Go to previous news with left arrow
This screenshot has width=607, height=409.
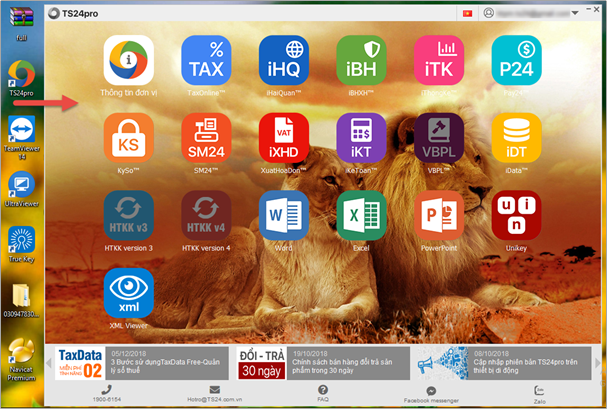(x=49, y=363)
